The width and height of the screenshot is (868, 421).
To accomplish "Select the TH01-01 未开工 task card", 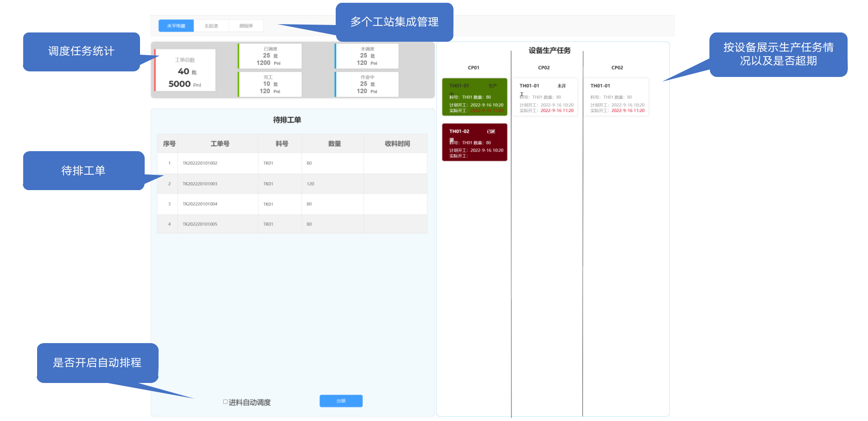I will pos(545,97).
